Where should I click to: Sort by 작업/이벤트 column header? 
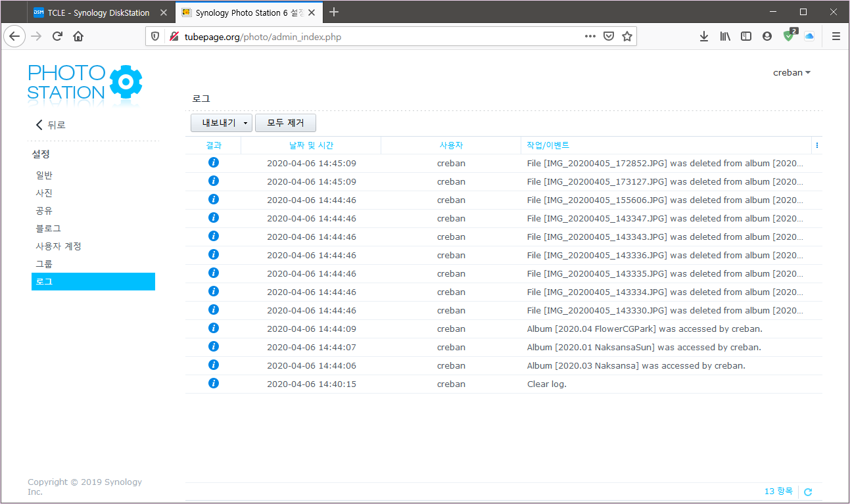667,145
